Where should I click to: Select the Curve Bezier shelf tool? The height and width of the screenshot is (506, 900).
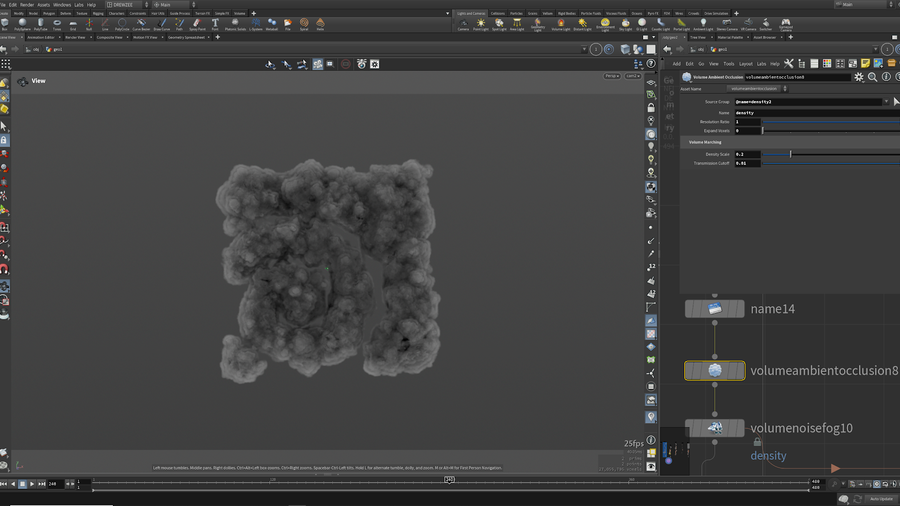[141, 24]
